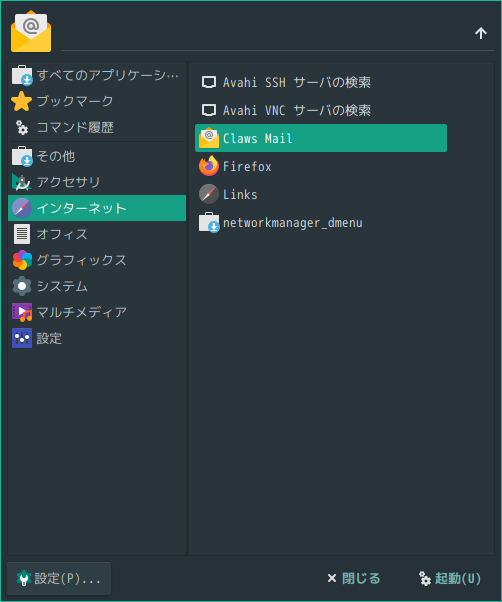
Task: Open the 設定 category in the sidebar list
Action: click(x=97, y=338)
